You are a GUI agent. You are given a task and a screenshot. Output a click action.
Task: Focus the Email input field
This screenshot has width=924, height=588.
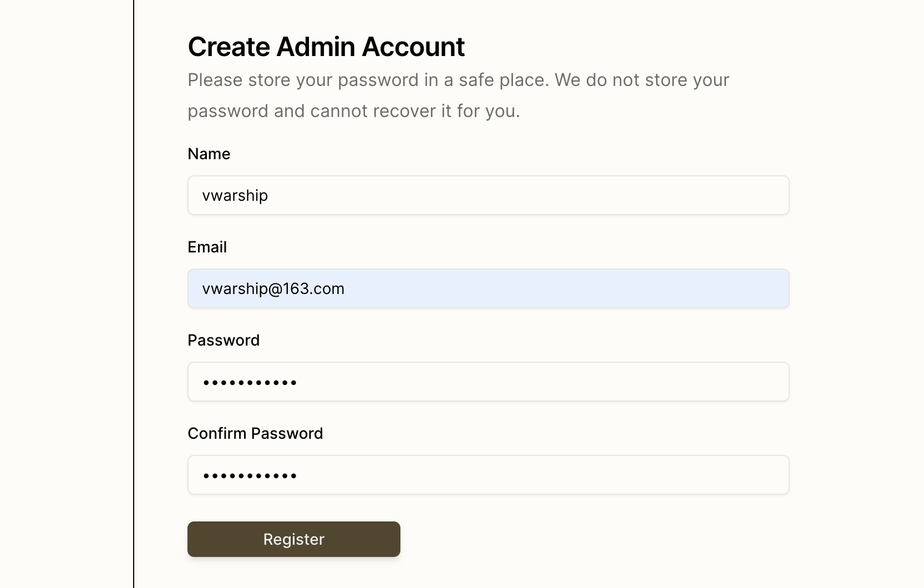point(488,288)
